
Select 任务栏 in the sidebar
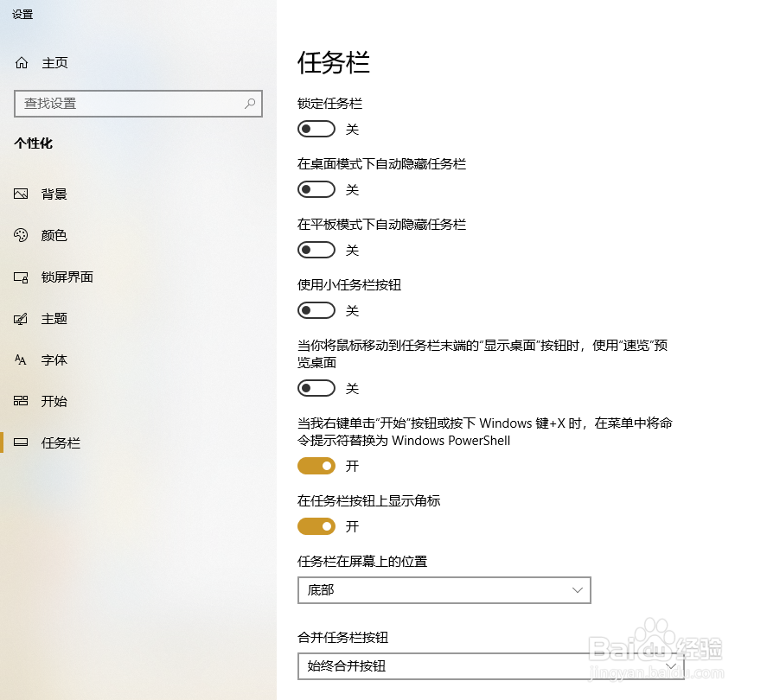pos(61,442)
